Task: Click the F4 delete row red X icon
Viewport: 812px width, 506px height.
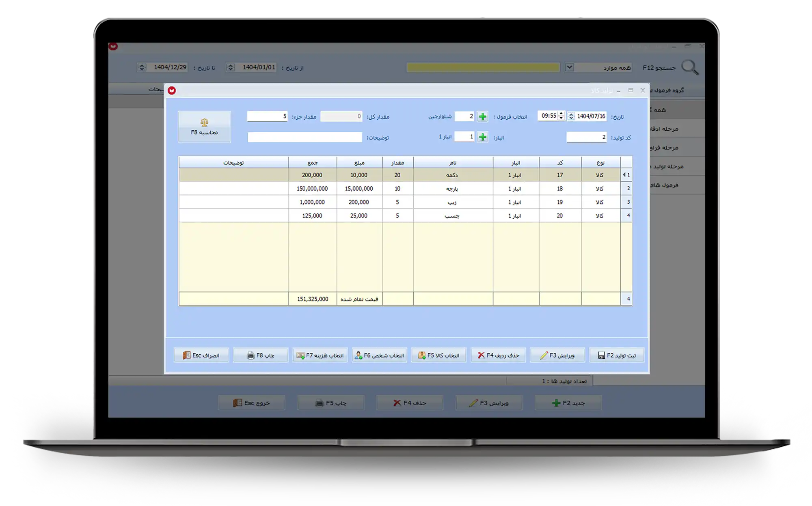Action: [x=481, y=355]
